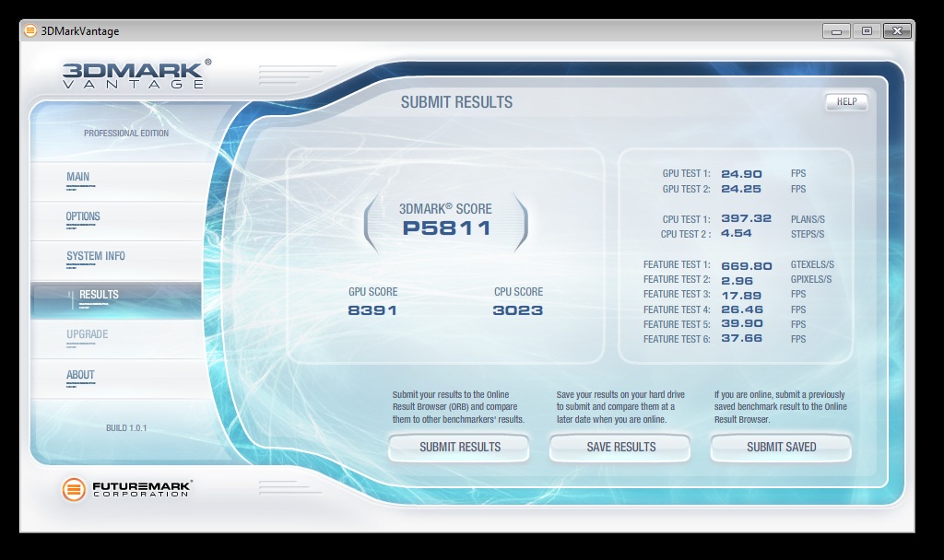Click Feature Test 1 value 669.80
Viewport: 944px width, 560px height.
[x=747, y=266]
